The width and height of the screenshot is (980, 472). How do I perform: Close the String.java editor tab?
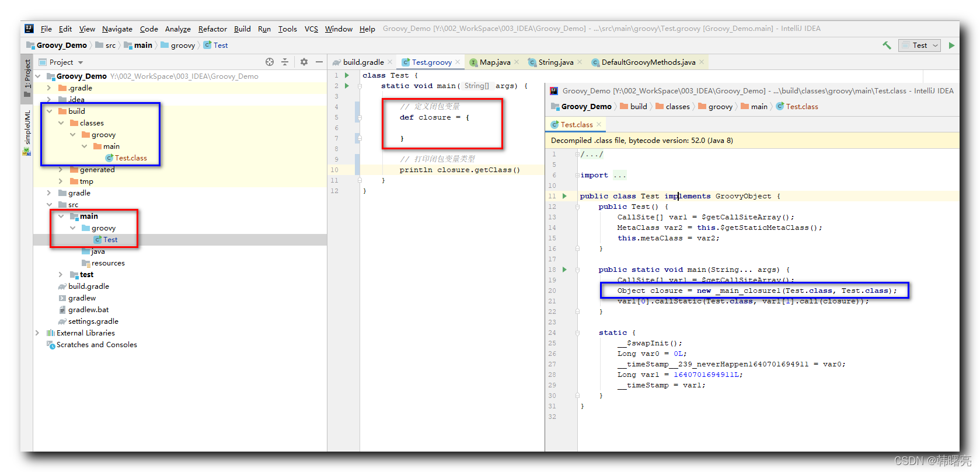[580, 62]
